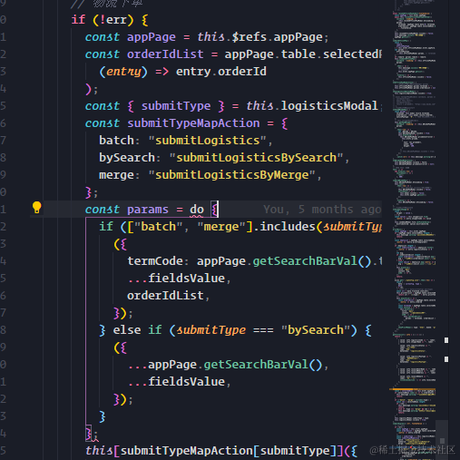Click the "bySearch" string in else-if
The width and height of the screenshot is (460, 460).
point(315,330)
